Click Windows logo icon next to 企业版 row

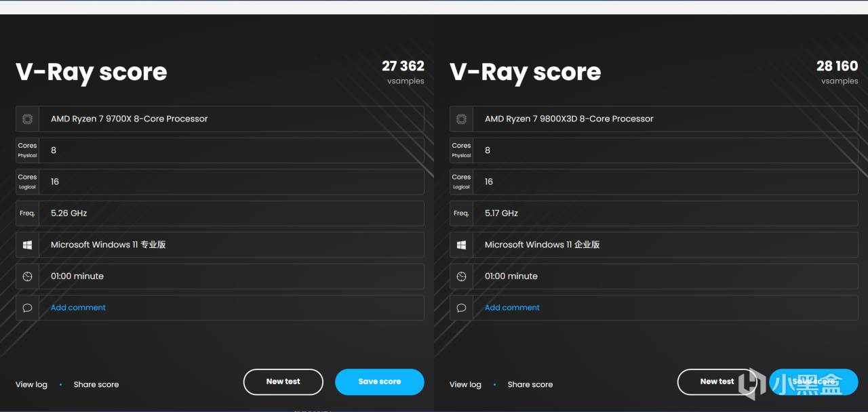point(461,245)
